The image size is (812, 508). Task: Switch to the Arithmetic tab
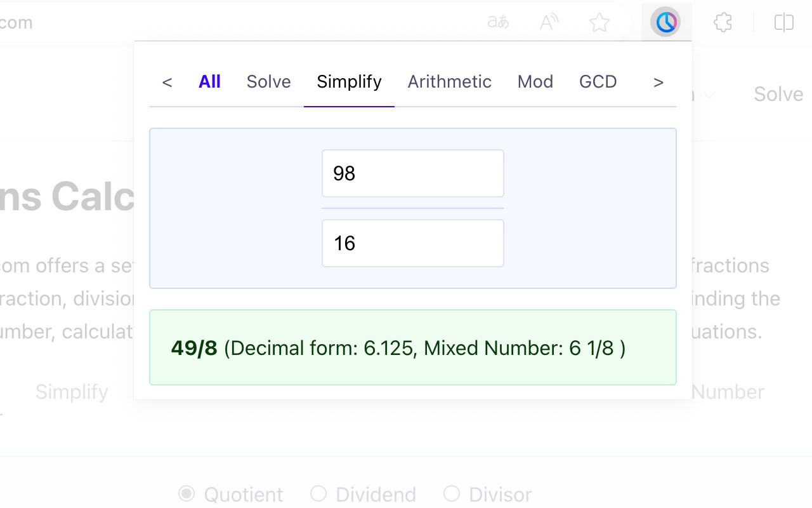coord(449,82)
